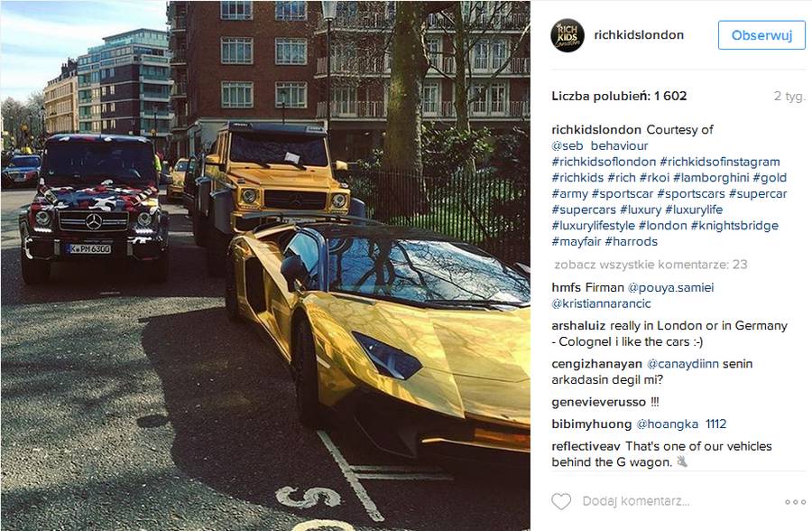The height and width of the screenshot is (531, 812).
Task: Open the #knightsbridge hashtag link
Action: [734, 226]
